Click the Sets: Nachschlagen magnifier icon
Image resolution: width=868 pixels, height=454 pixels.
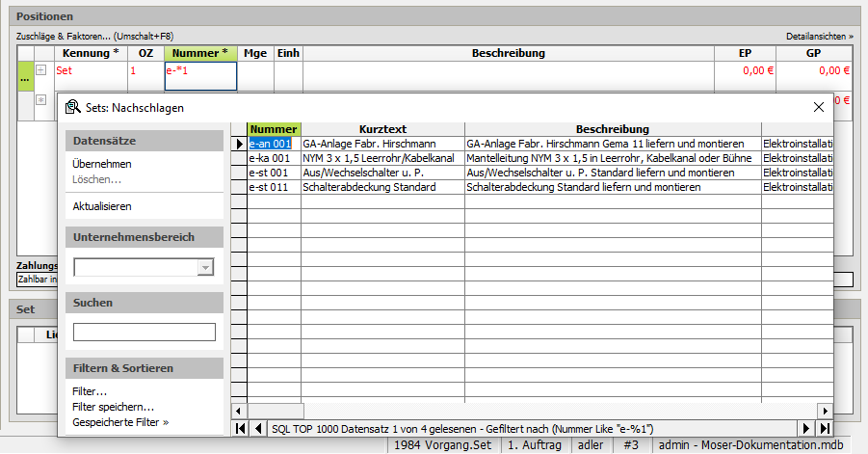[x=72, y=107]
